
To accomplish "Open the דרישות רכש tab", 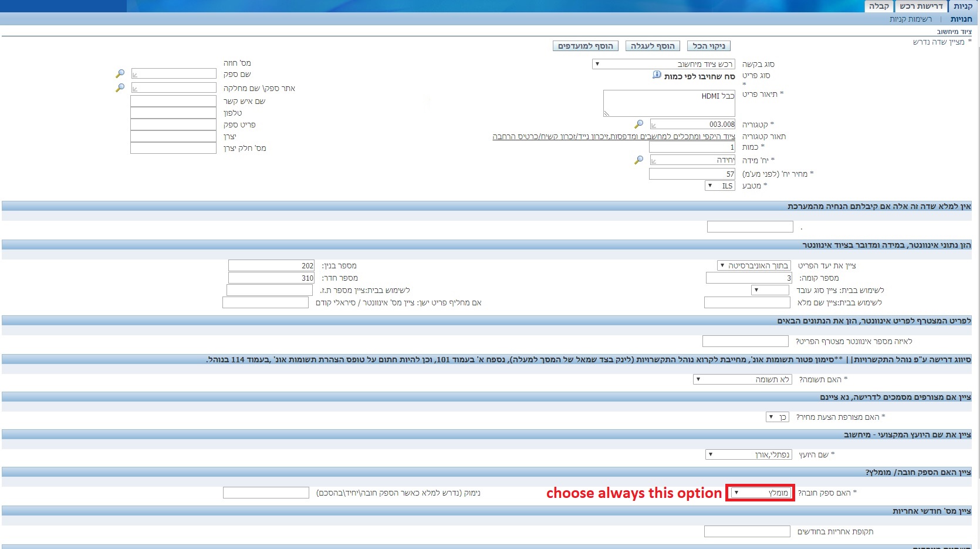I will pyautogui.click(x=921, y=6).
